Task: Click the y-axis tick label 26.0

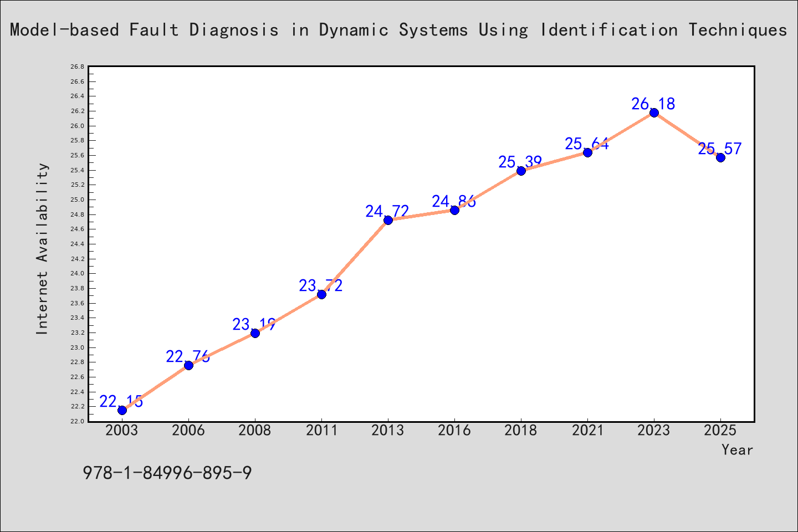Action: click(77, 126)
